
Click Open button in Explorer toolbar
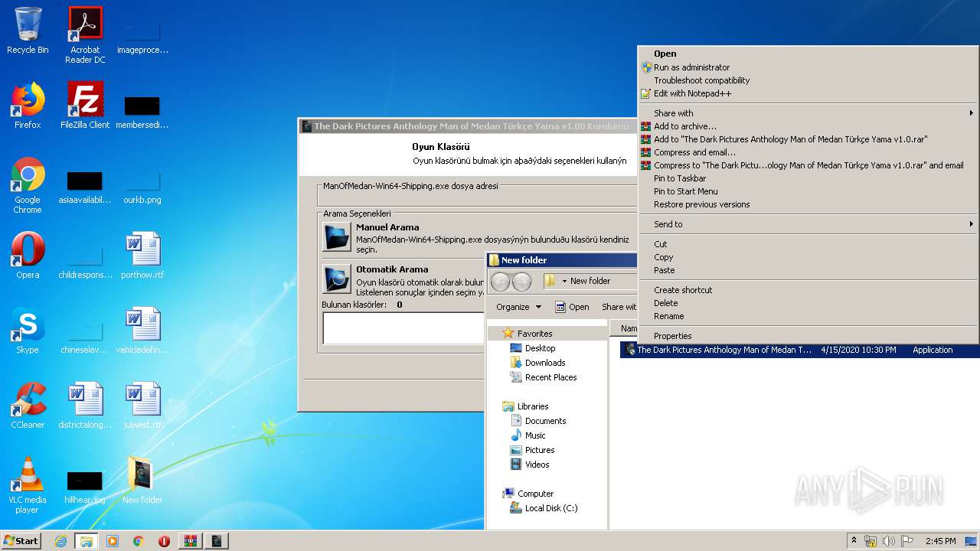tap(572, 307)
